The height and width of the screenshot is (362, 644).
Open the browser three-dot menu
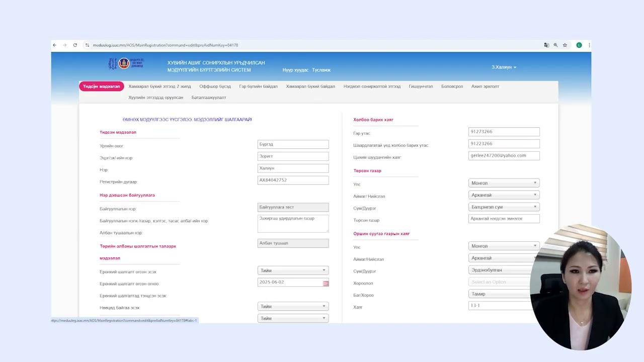point(589,45)
